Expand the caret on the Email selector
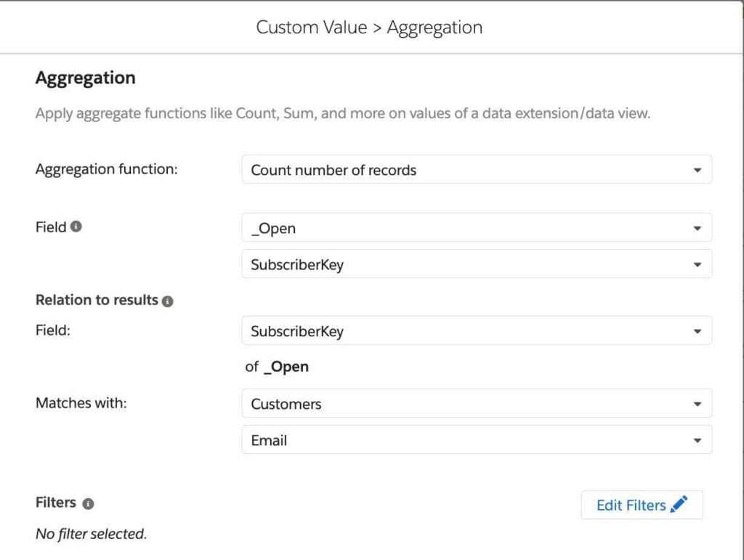The width and height of the screenshot is (744, 560). tap(697, 439)
